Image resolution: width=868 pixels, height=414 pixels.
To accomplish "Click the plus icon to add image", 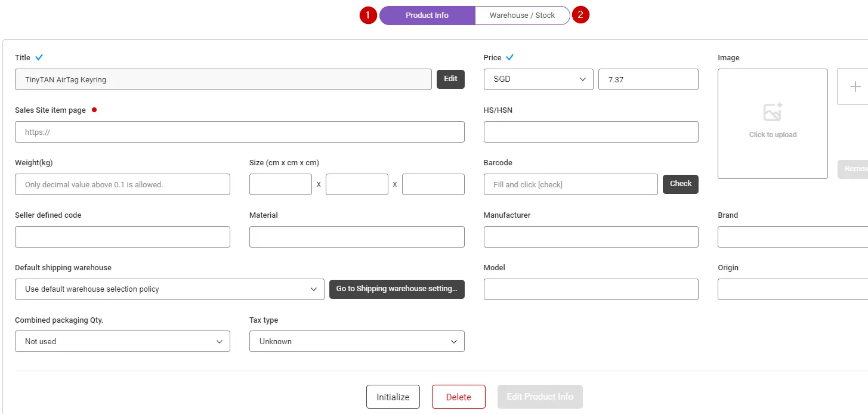I will coord(855,86).
